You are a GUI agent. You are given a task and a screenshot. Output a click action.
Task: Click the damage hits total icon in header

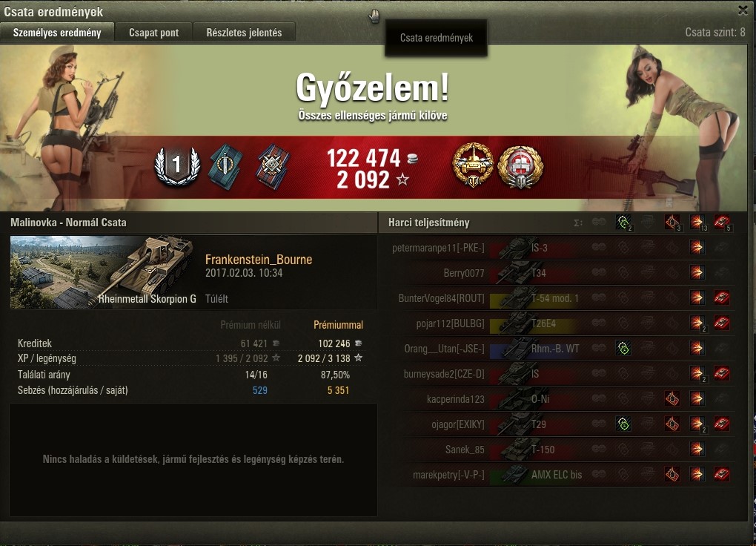click(697, 223)
